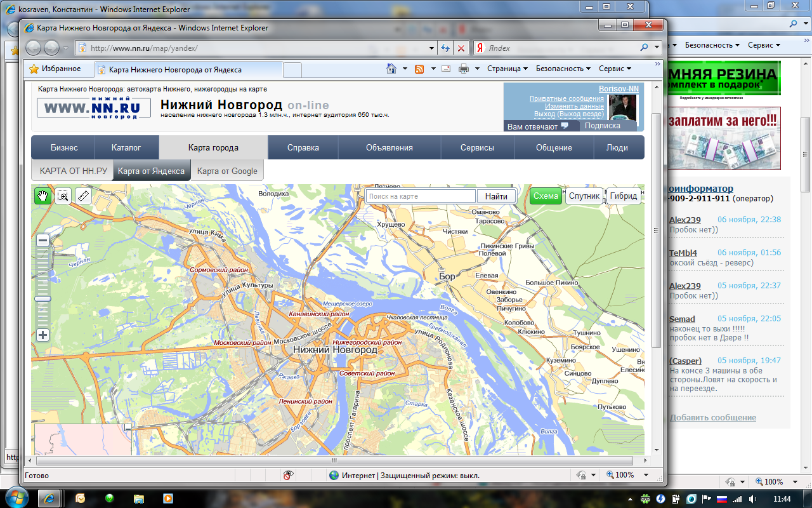The height and width of the screenshot is (508, 812).
Task: Select the hand pan tool on map
Action: (x=43, y=196)
